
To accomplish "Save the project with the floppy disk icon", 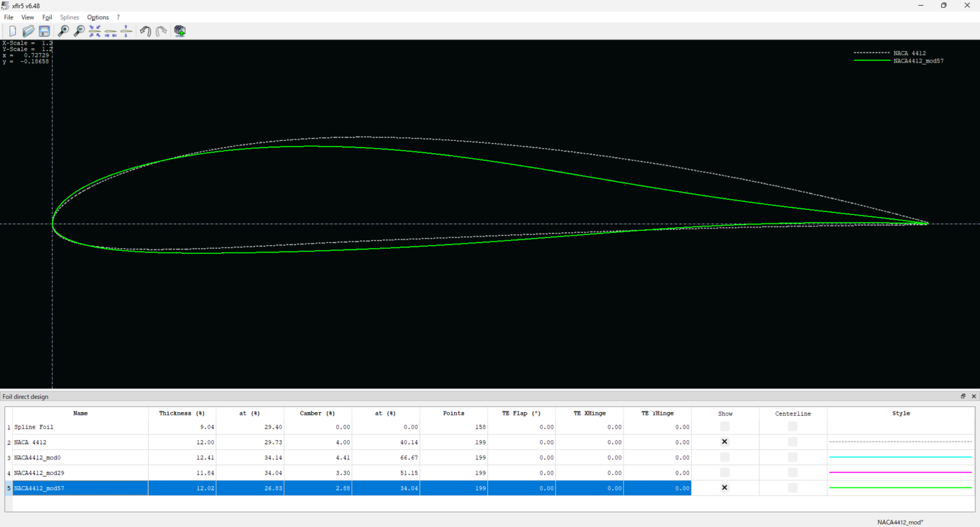I will pos(44,31).
